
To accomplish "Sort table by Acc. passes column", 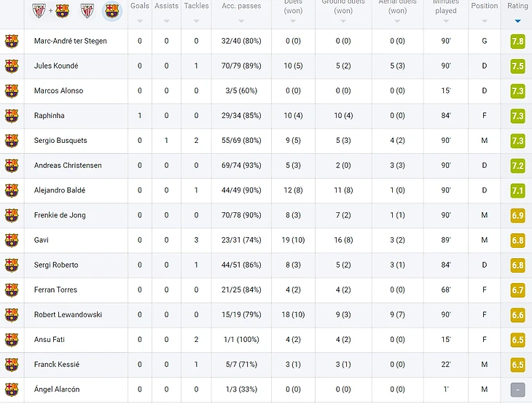I will [x=241, y=7].
